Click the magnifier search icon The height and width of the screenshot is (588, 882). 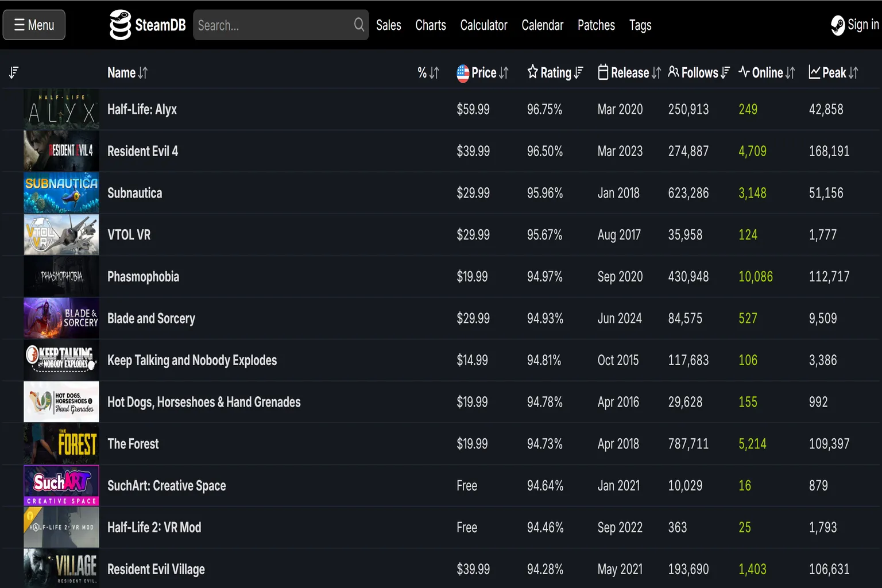pyautogui.click(x=359, y=25)
